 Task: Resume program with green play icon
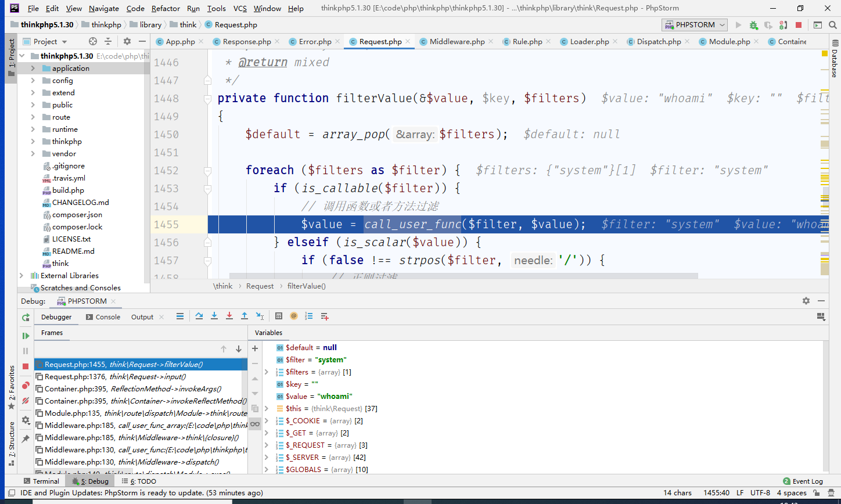tap(26, 336)
